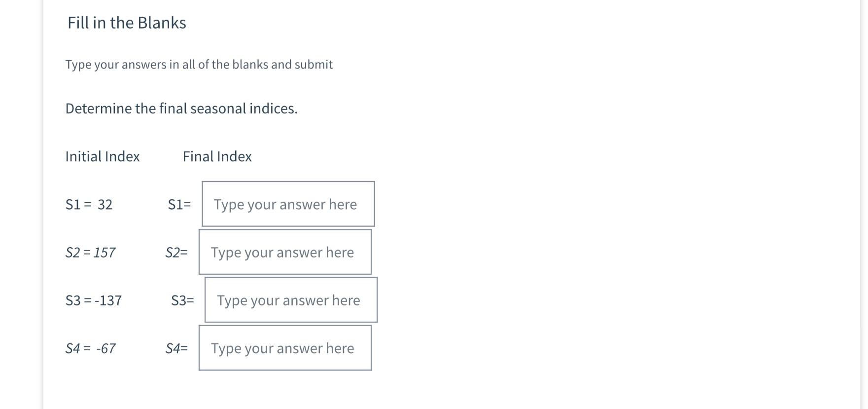Click the S4= label beside the fourth blank
Viewport: 868px width, 409px height.
(177, 348)
